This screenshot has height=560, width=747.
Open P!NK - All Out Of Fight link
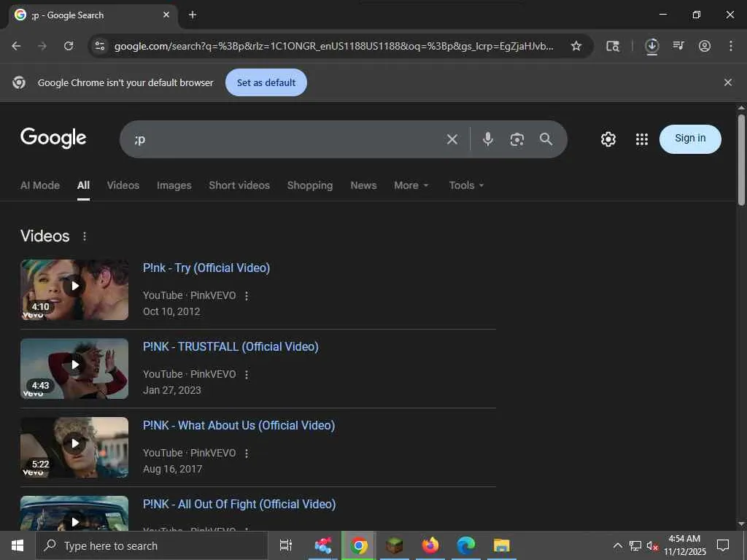click(239, 504)
